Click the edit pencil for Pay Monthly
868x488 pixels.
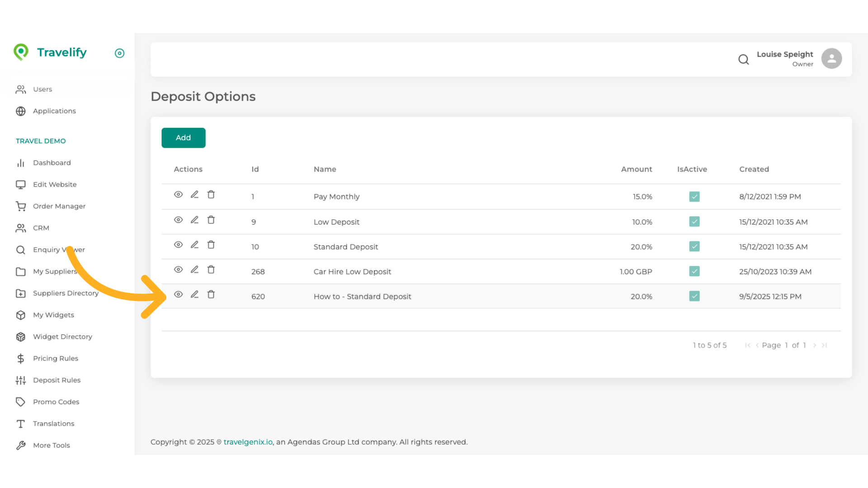pyautogui.click(x=194, y=195)
